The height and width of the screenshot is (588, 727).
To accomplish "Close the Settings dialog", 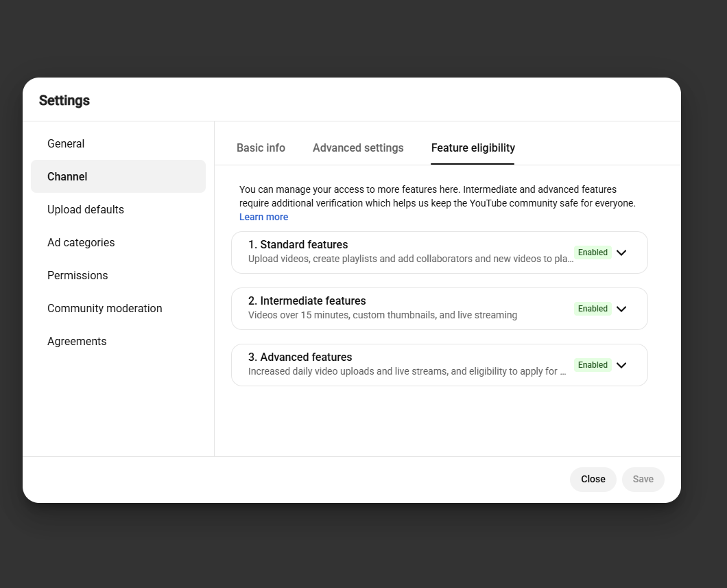I will [x=593, y=480].
